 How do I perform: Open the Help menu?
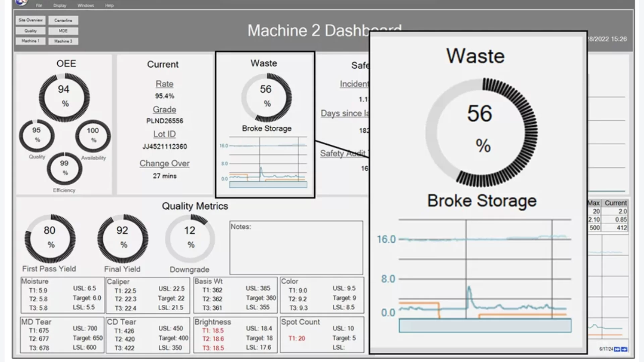(109, 5)
